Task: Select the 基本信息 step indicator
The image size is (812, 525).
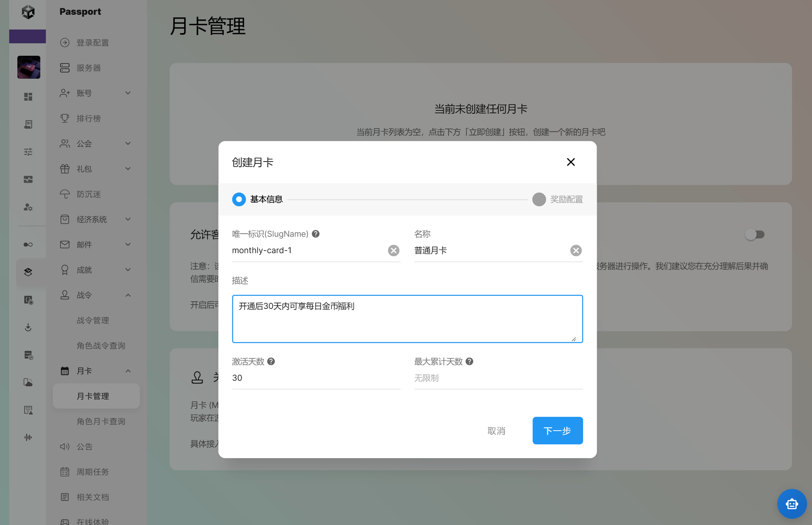Action: [x=239, y=199]
